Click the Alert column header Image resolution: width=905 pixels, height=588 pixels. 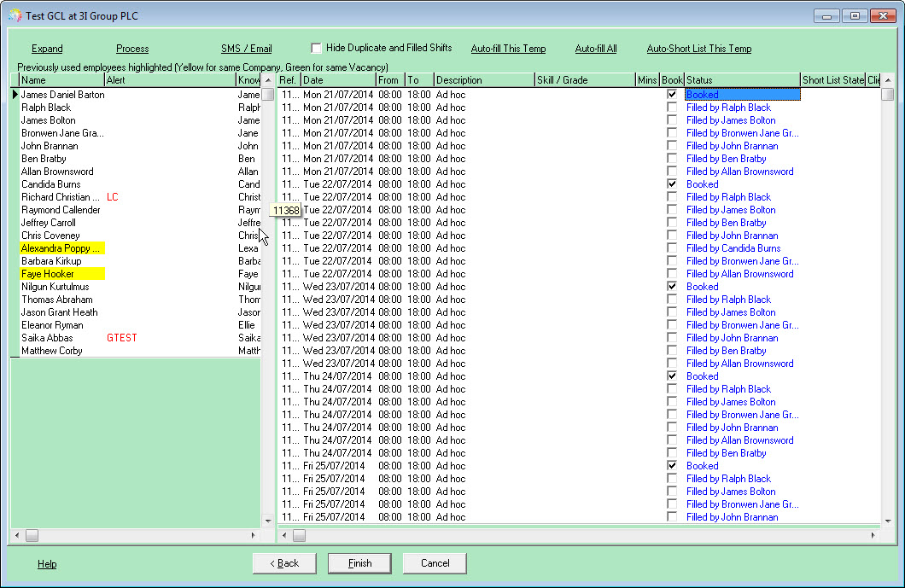click(170, 80)
